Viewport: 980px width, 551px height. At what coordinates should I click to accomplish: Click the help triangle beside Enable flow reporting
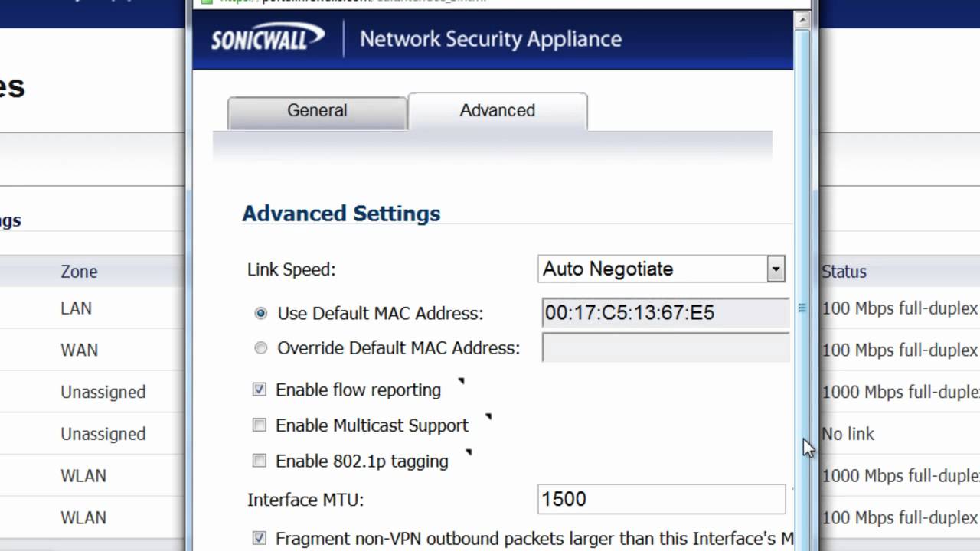tap(462, 380)
